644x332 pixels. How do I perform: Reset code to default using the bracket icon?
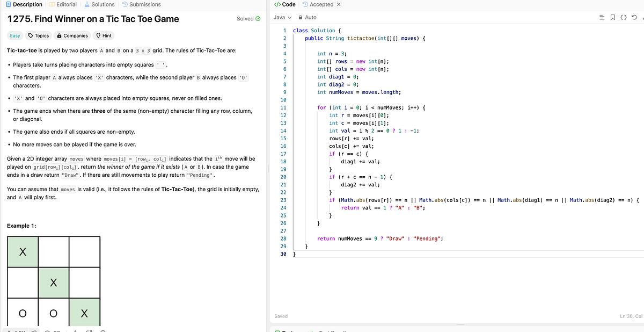pyautogui.click(x=624, y=17)
